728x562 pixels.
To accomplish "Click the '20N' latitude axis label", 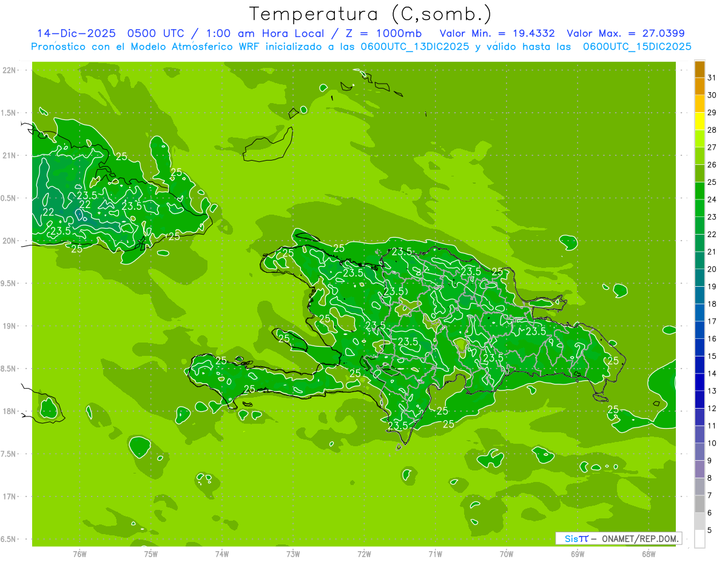I will coord(9,241).
